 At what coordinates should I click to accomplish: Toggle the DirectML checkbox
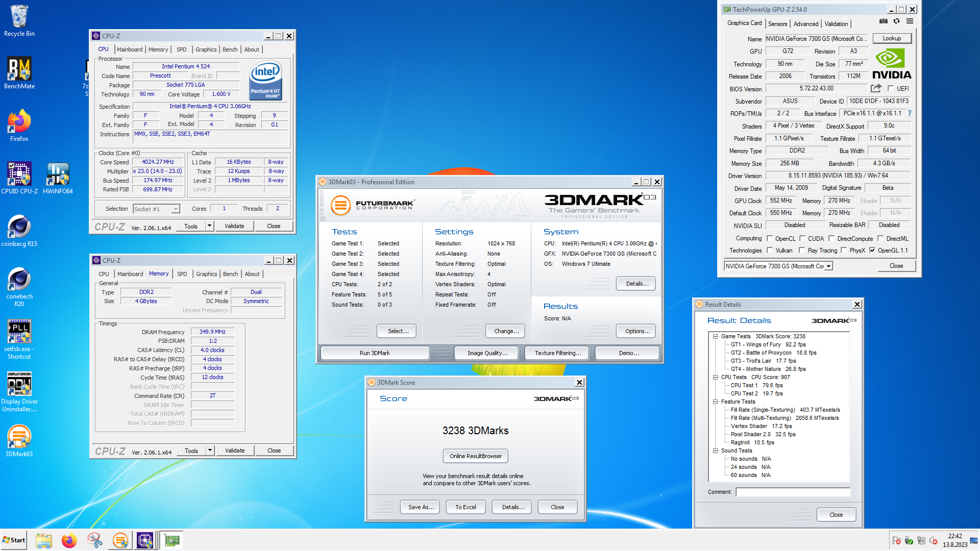point(880,238)
